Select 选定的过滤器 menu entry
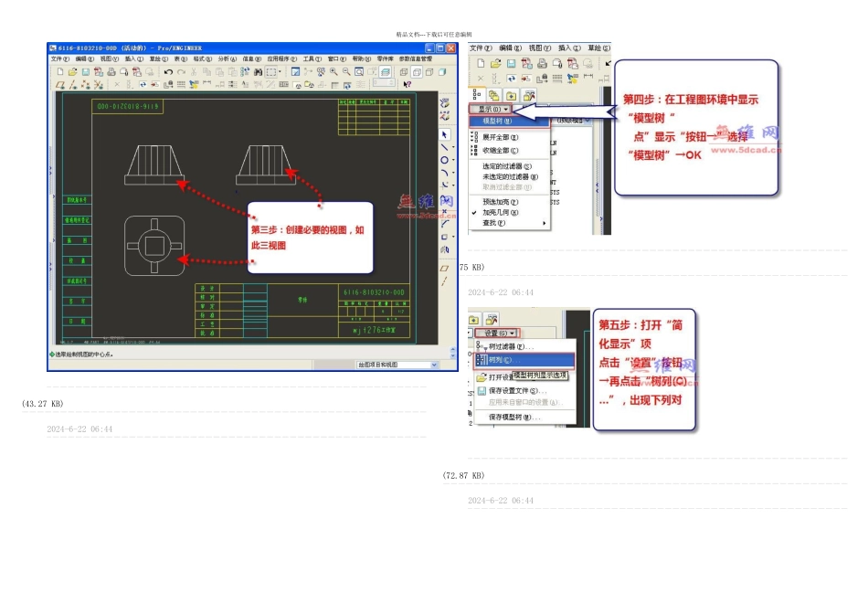Screen dimensions: 868x614 tap(507, 166)
